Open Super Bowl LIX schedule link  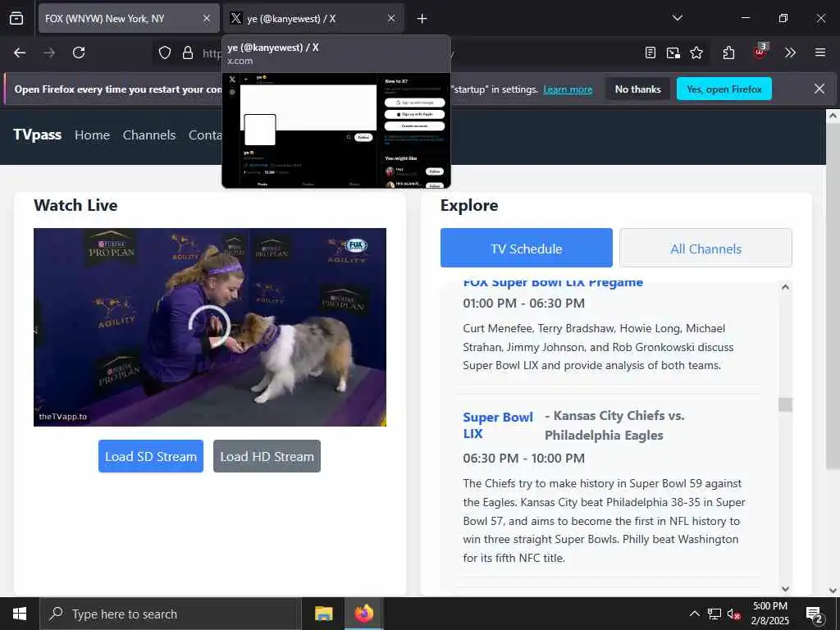498,426
